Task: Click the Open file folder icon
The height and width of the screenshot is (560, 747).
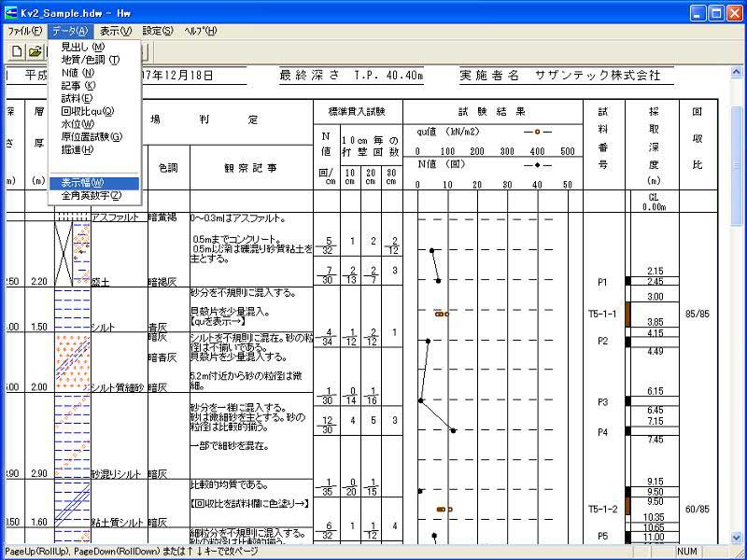Action: [35, 50]
